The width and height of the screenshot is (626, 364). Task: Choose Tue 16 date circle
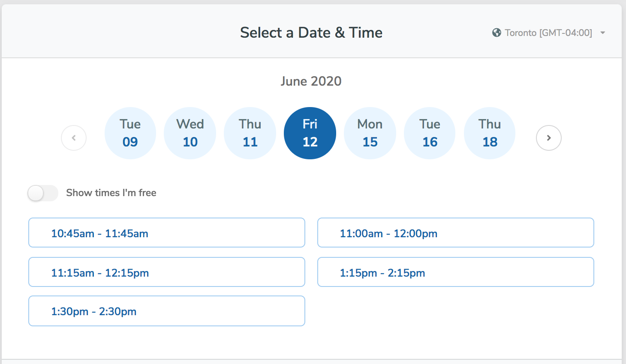coord(430,133)
